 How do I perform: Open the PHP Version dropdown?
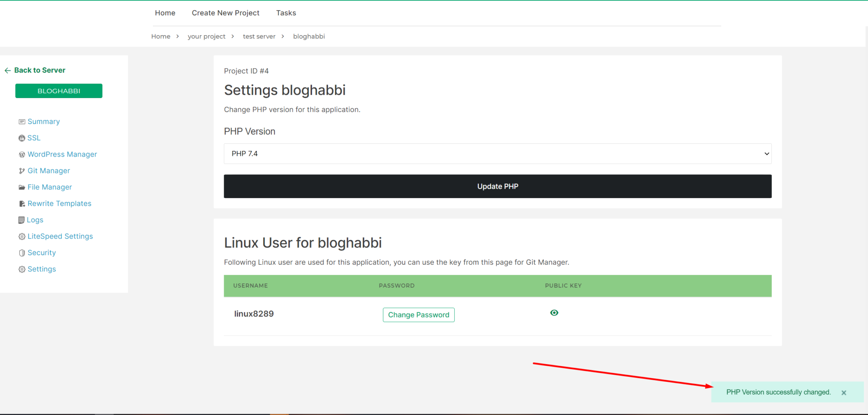point(497,154)
